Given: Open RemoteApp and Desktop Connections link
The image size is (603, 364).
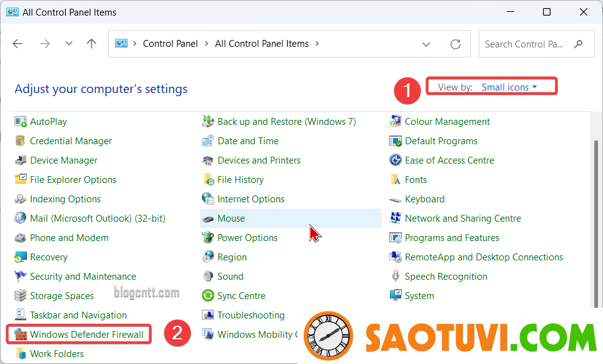Looking at the screenshot, I should coord(484,257).
